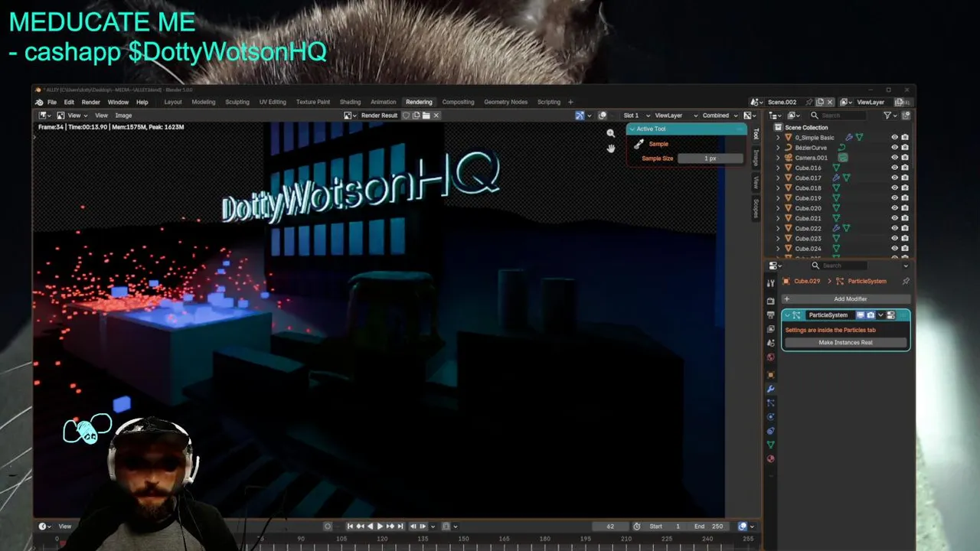Click the new image icon beside Render Result

pyautogui.click(x=416, y=116)
